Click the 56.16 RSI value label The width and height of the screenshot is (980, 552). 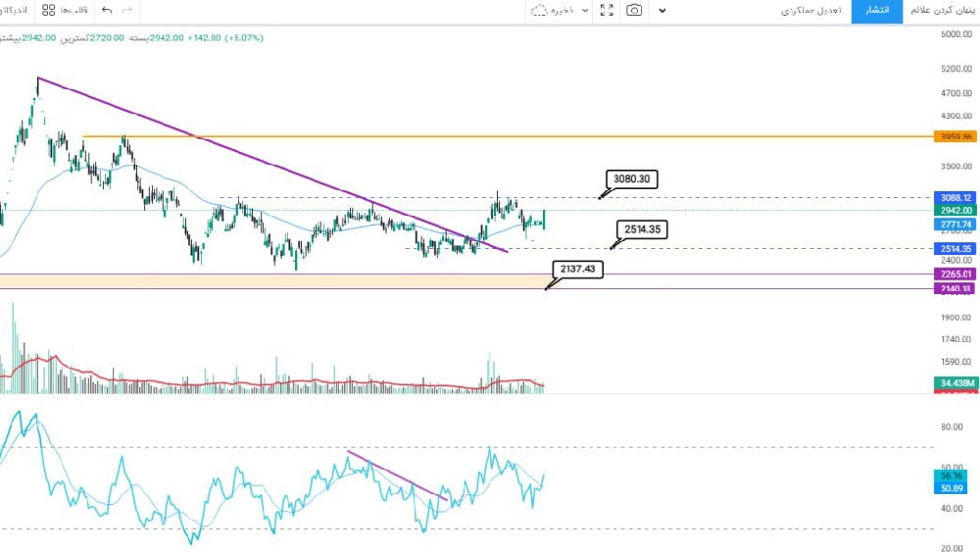[951, 477]
